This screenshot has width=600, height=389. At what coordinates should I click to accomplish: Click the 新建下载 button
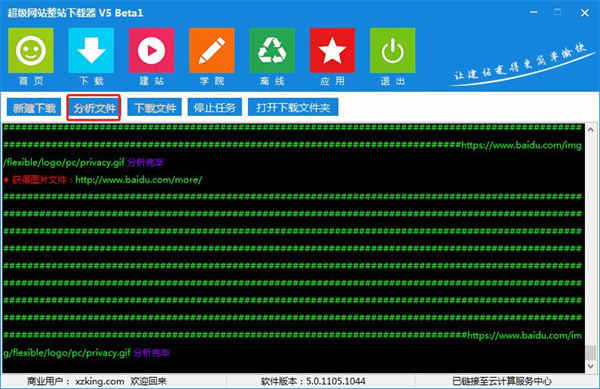click(34, 107)
